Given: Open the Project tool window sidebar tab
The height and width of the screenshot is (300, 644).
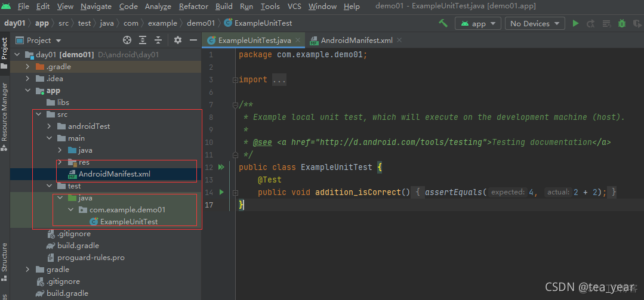Looking at the screenshot, I should (4, 53).
